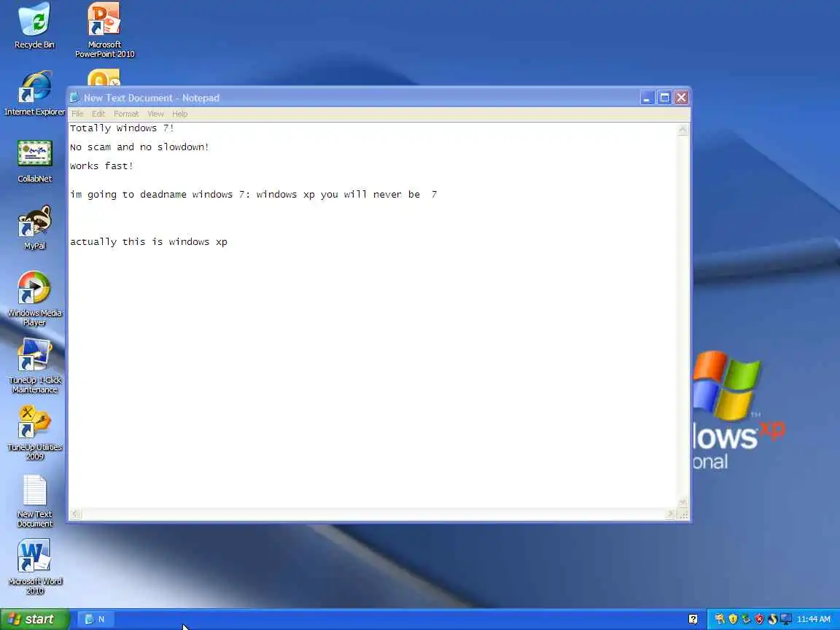Click on text 'No scam and no slowdown!'
The width and height of the screenshot is (840, 630).
pos(139,147)
